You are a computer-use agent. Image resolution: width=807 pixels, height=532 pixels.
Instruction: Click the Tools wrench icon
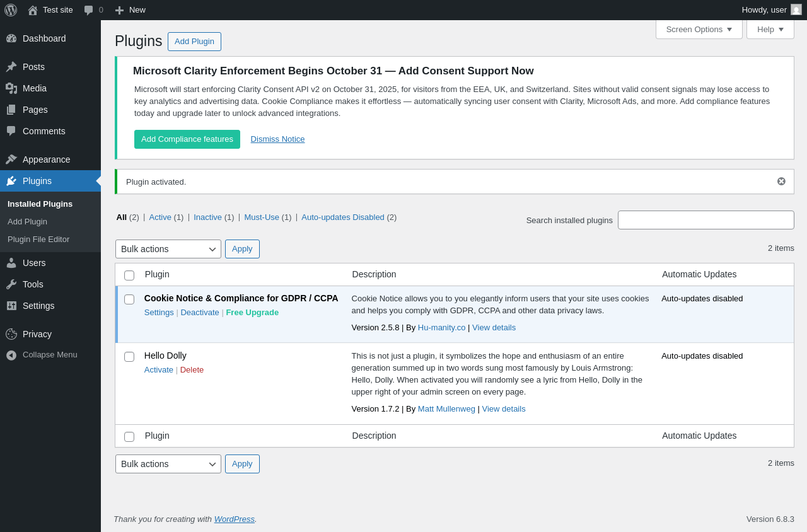tap(11, 284)
